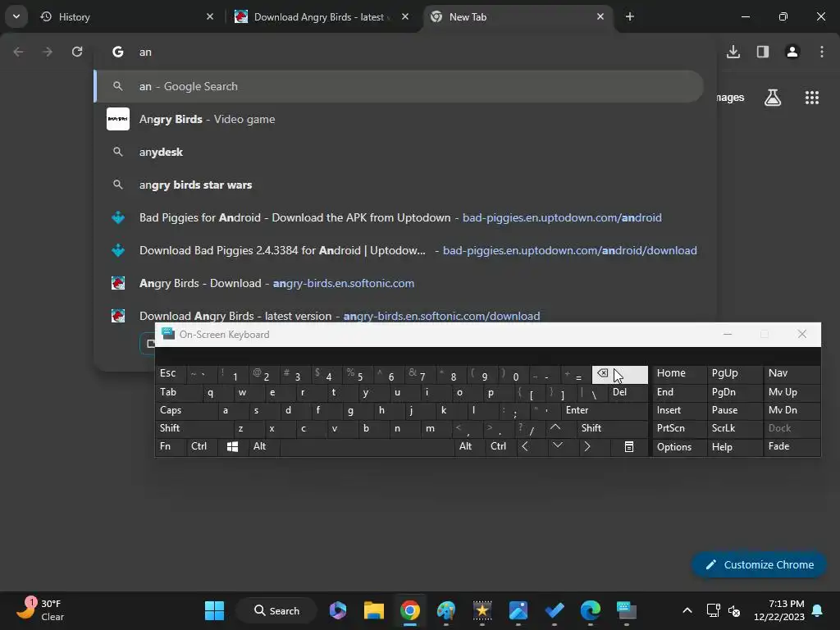This screenshot has height=630, width=840.
Task: Open the Chrome downloads icon
Action: pos(733,52)
